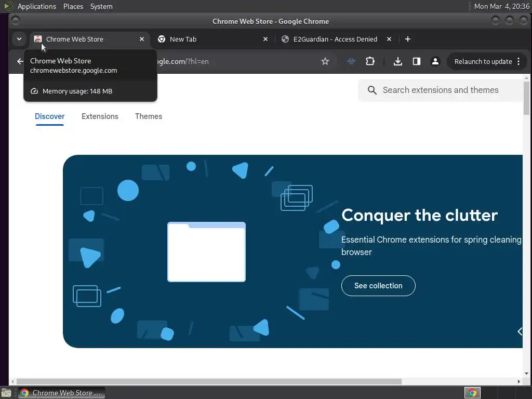Click the search magnifier icon
532x399 pixels.
[372, 90]
